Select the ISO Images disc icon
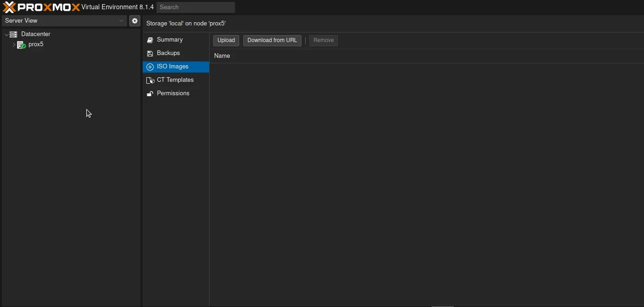The width and height of the screenshot is (644, 307). tap(150, 67)
